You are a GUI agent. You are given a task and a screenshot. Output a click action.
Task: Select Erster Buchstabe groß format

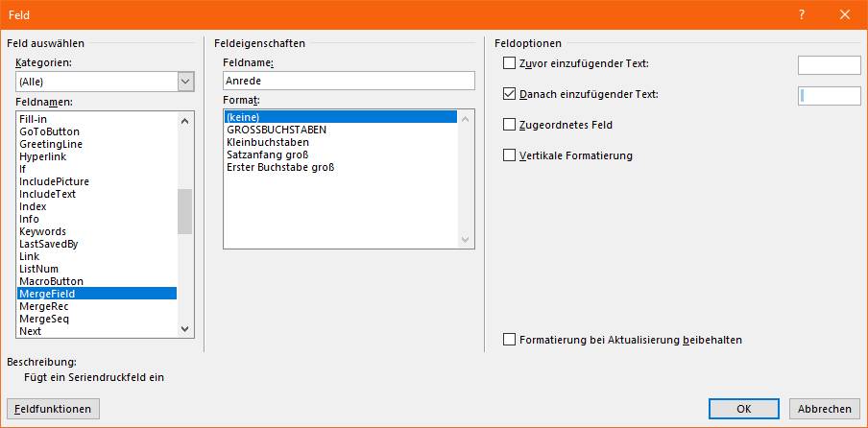coord(280,167)
